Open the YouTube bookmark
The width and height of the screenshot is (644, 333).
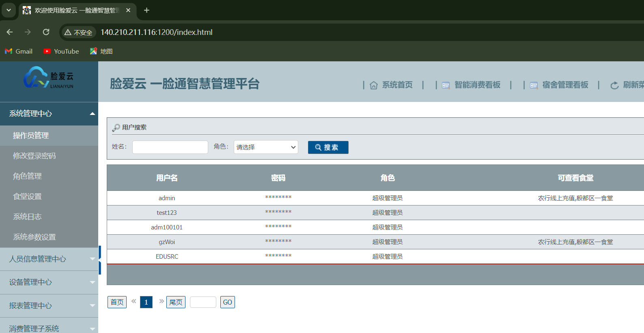click(61, 51)
